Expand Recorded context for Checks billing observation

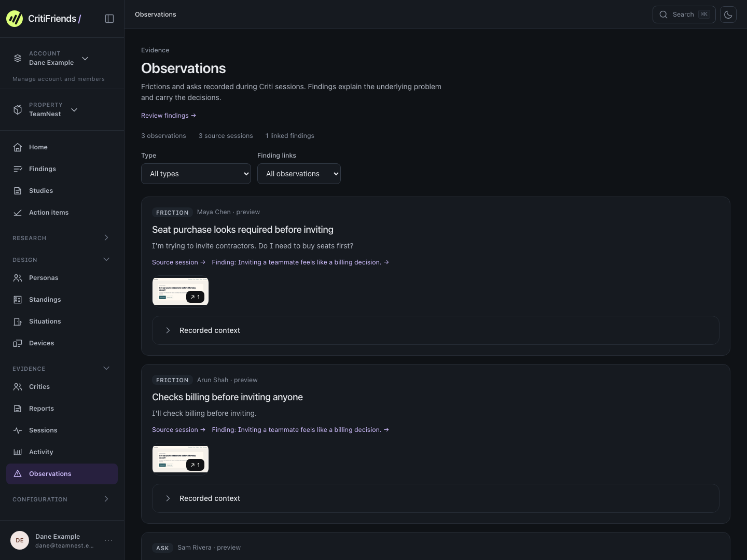(436, 498)
